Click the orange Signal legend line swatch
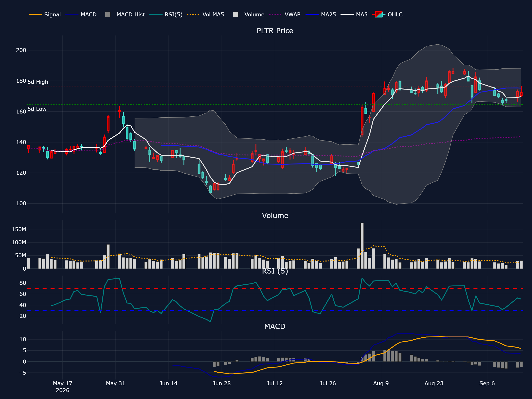 tap(35, 14)
